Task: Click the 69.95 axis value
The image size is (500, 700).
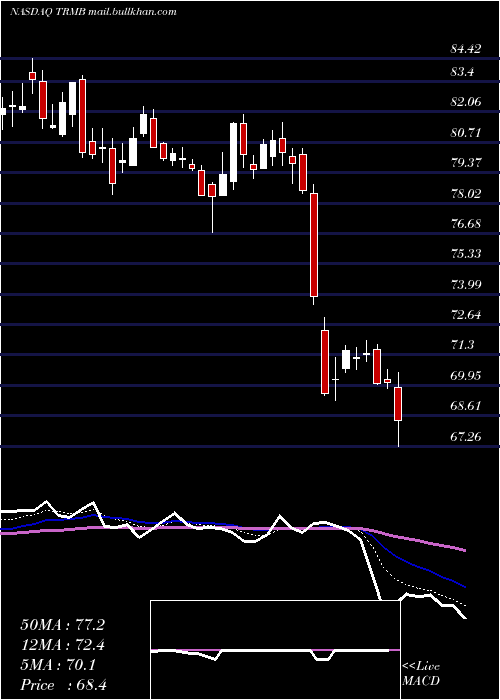Action: (466, 375)
